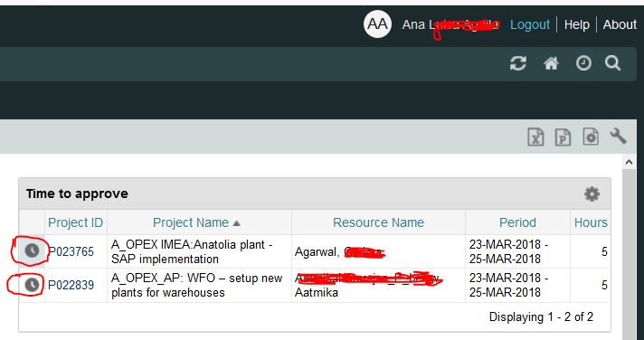Export to Excel icon
644x340 pixels.
coord(535,137)
